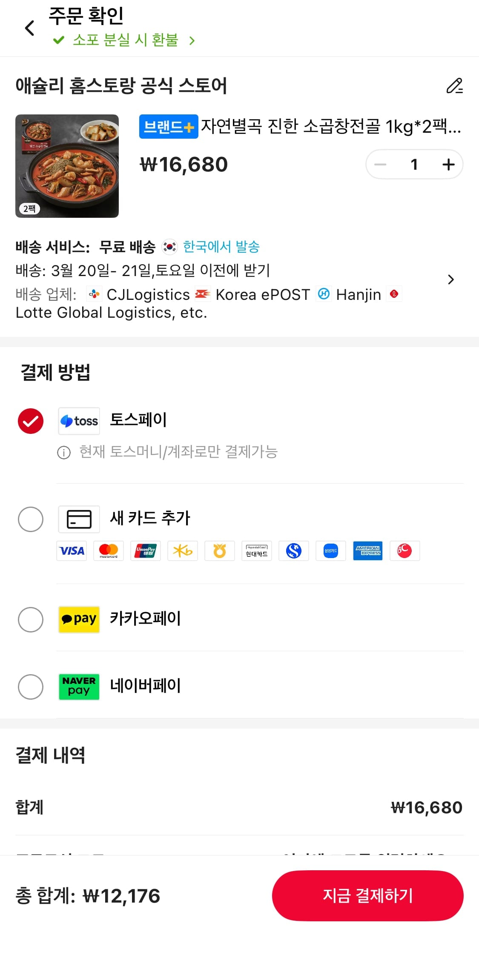Select 토스페이 radio button
This screenshot has height=980, width=479.
[x=31, y=421]
